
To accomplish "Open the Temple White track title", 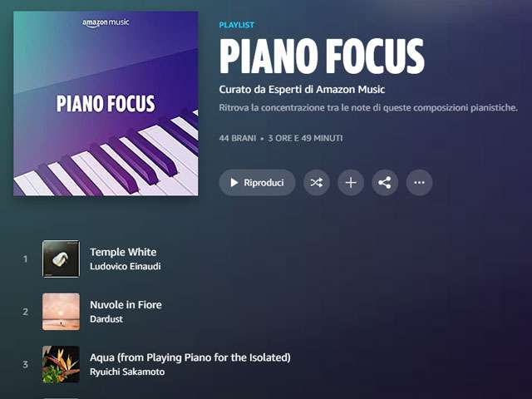I will 123,252.
